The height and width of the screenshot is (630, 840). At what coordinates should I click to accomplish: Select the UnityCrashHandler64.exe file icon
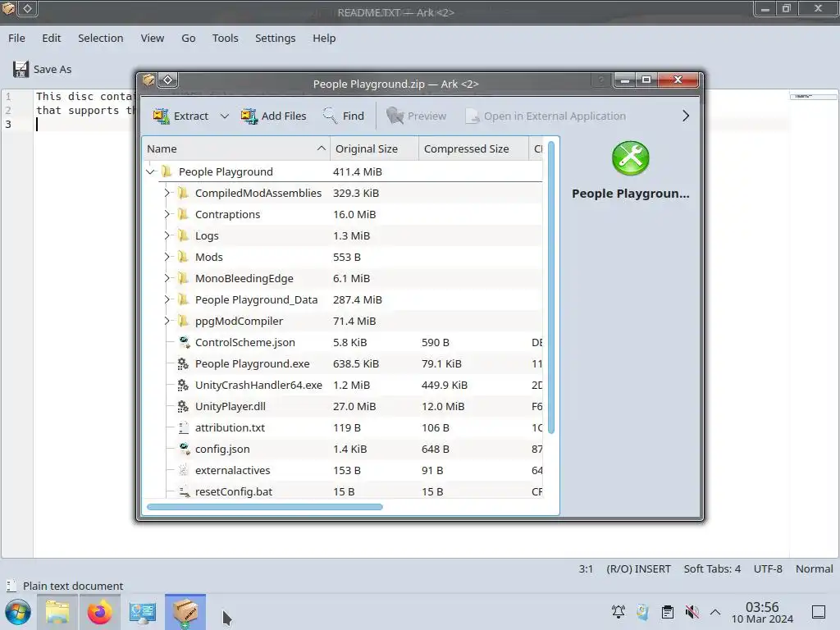coord(183,386)
